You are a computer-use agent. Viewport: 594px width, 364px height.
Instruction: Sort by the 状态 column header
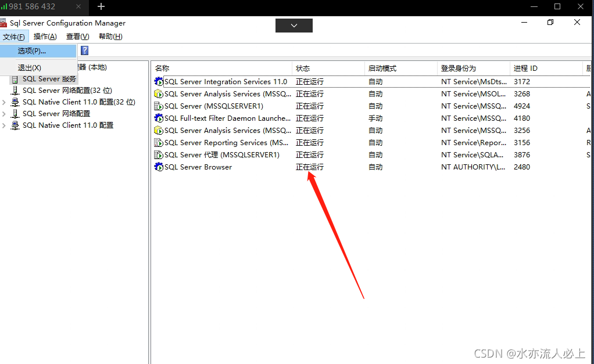click(328, 68)
